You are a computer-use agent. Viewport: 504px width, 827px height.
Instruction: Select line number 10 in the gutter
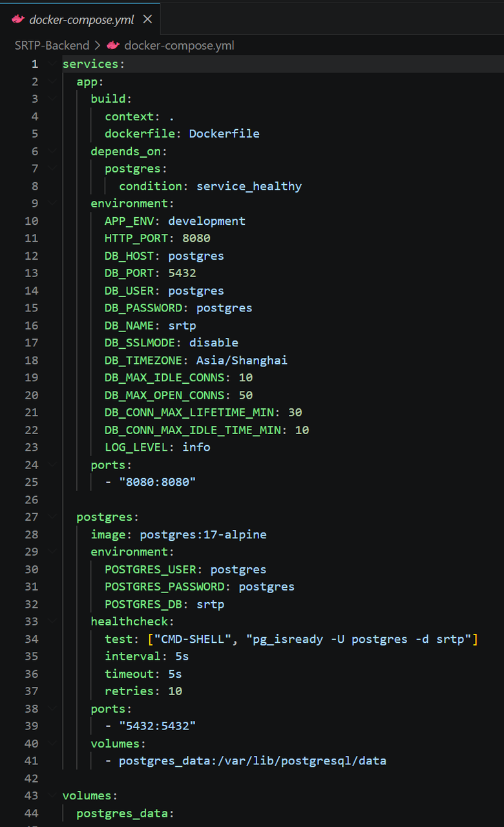click(32, 221)
